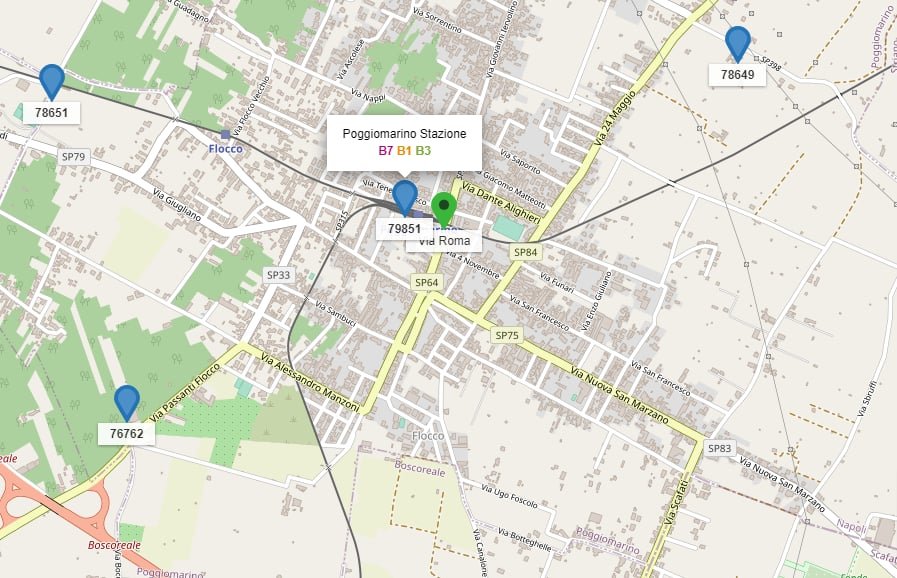Click the 79851 marker label
The image size is (897, 578).
coord(404,229)
